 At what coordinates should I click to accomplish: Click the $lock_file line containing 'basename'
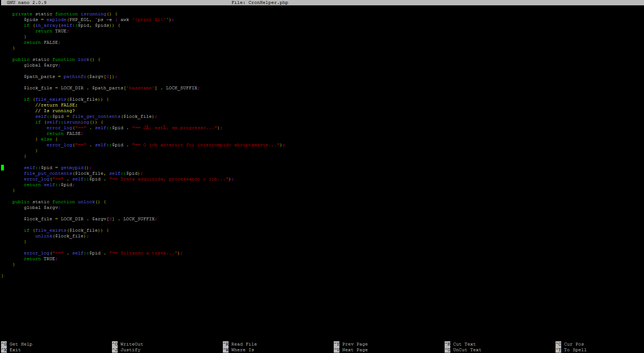[x=112, y=88]
